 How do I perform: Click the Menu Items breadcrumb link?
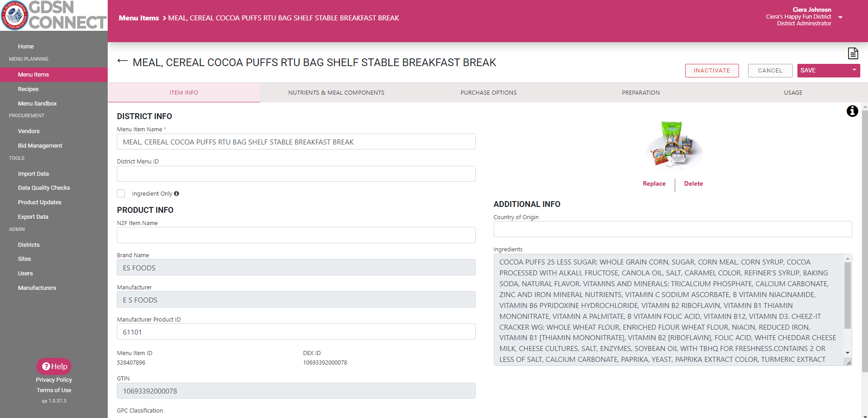coord(138,18)
